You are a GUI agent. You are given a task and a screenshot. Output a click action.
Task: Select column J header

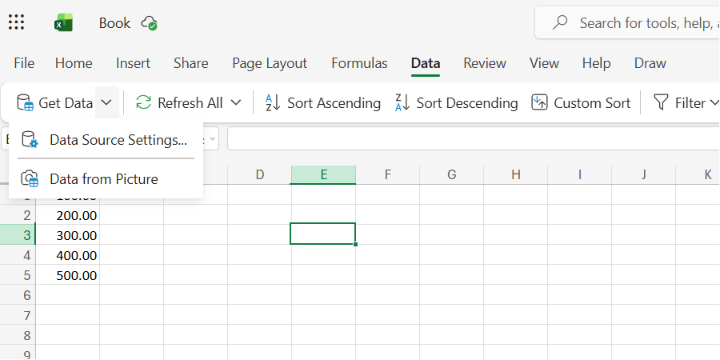[x=644, y=174]
